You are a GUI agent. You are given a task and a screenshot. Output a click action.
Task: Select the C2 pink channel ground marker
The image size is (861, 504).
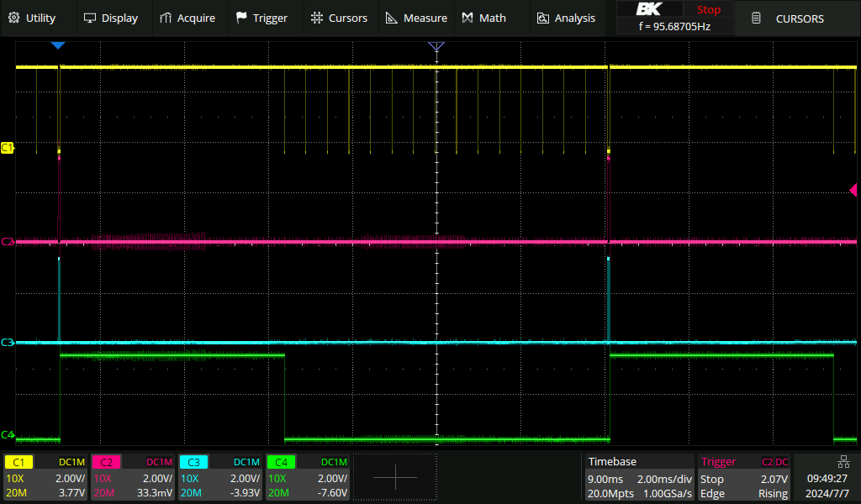(x=7, y=241)
